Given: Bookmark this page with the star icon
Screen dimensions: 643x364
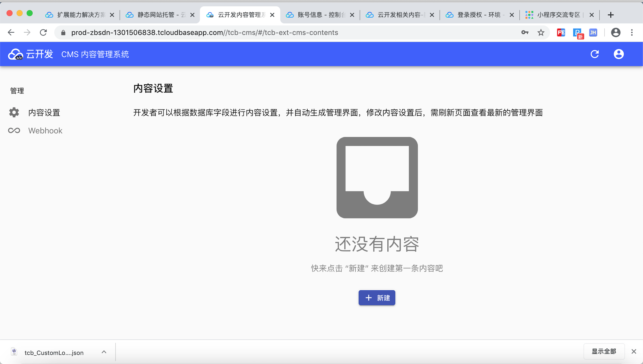Looking at the screenshot, I should 541,32.
